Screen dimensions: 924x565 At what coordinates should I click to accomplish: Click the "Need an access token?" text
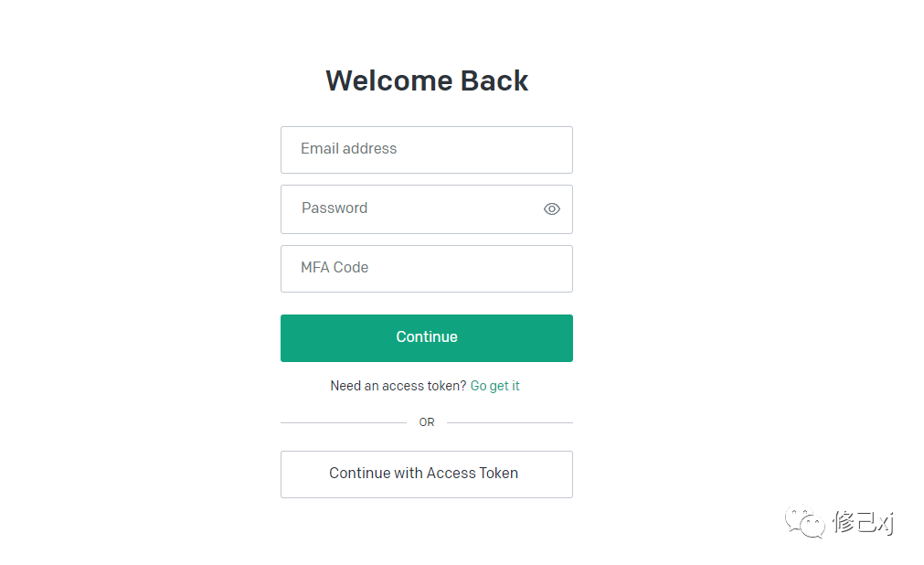(x=398, y=386)
